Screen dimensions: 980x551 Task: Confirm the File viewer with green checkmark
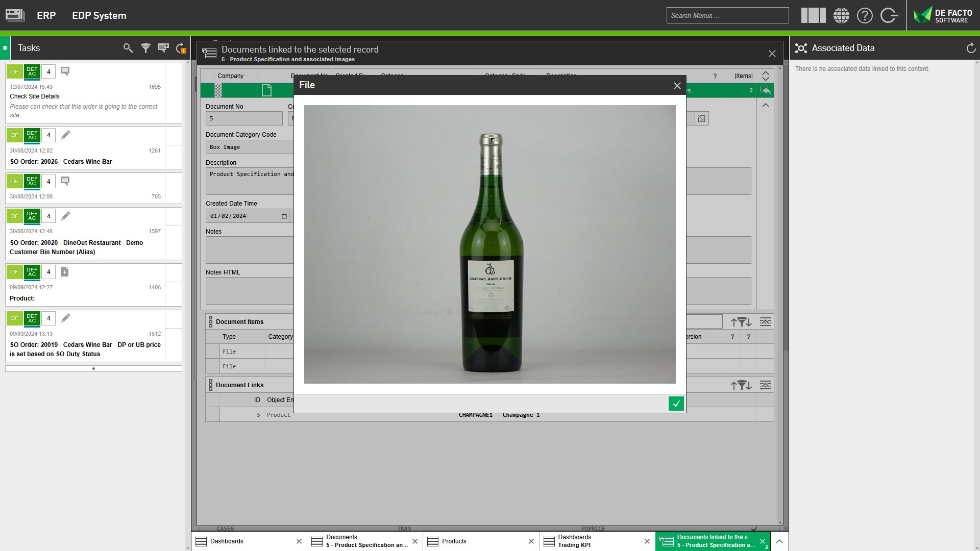pos(676,404)
